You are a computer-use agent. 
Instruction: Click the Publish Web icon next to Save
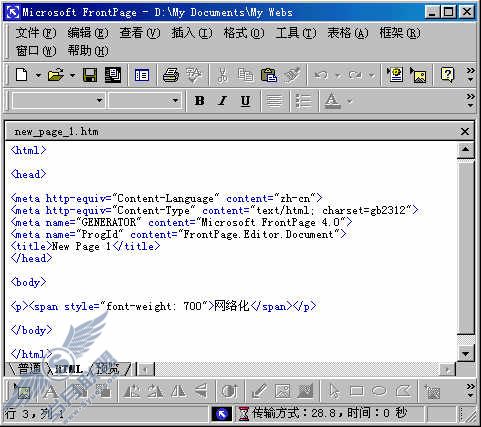[113, 75]
